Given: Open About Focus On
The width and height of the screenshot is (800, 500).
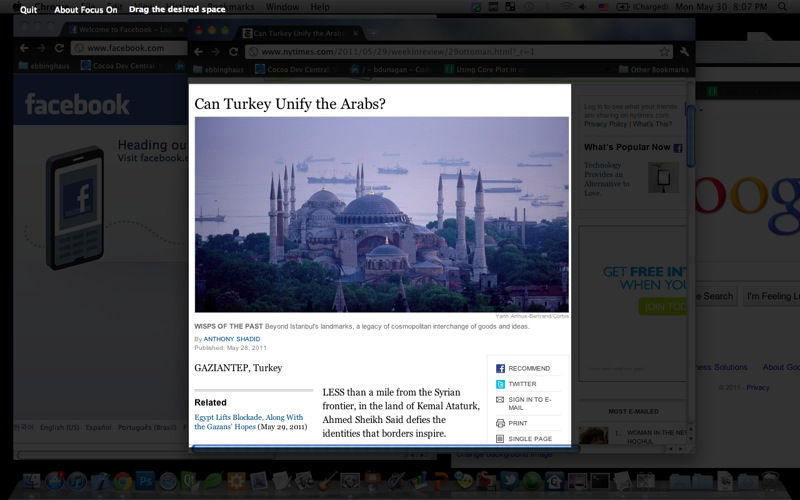Looking at the screenshot, I should pyautogui.click(x=86, y=10).
